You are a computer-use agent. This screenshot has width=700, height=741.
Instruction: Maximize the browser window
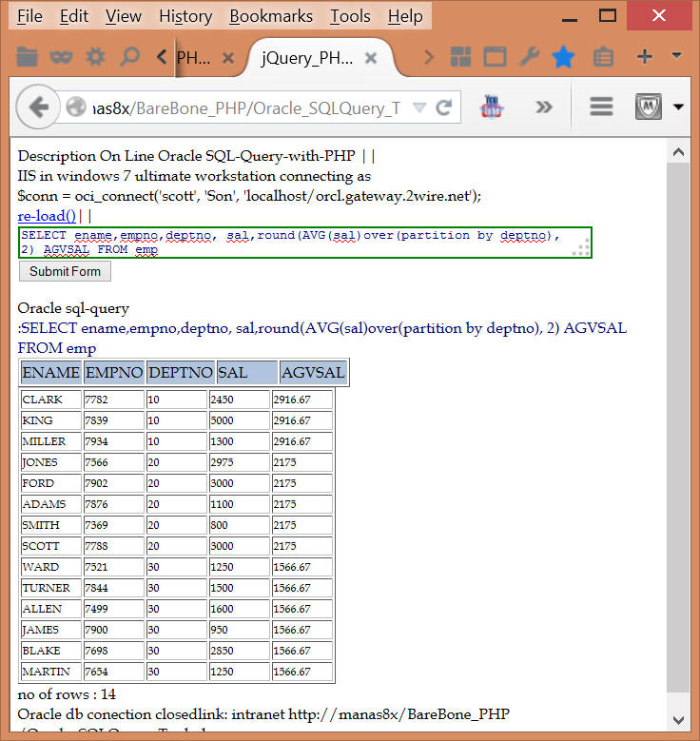click(x=608, y=15)
